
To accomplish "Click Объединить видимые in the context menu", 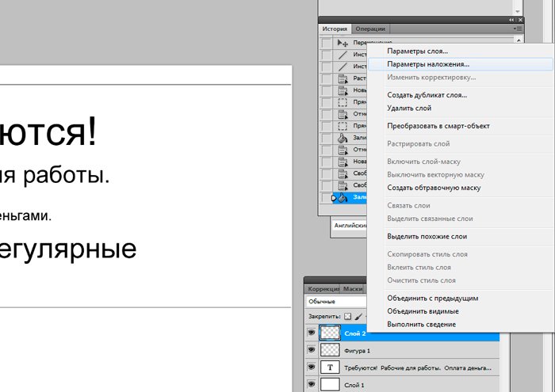I will pos(423,311).
